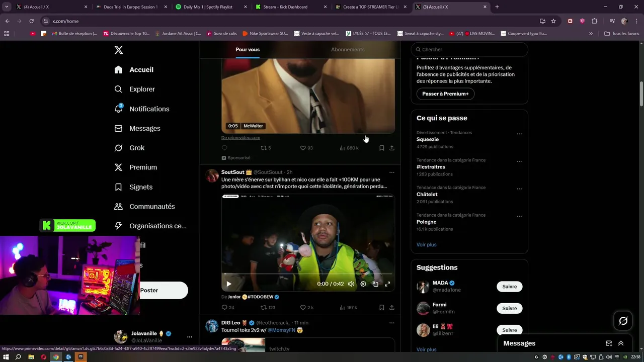Share the sponsored Prime Video post
The width and height of the screenshot is (644, 362).
coord(391,148)
